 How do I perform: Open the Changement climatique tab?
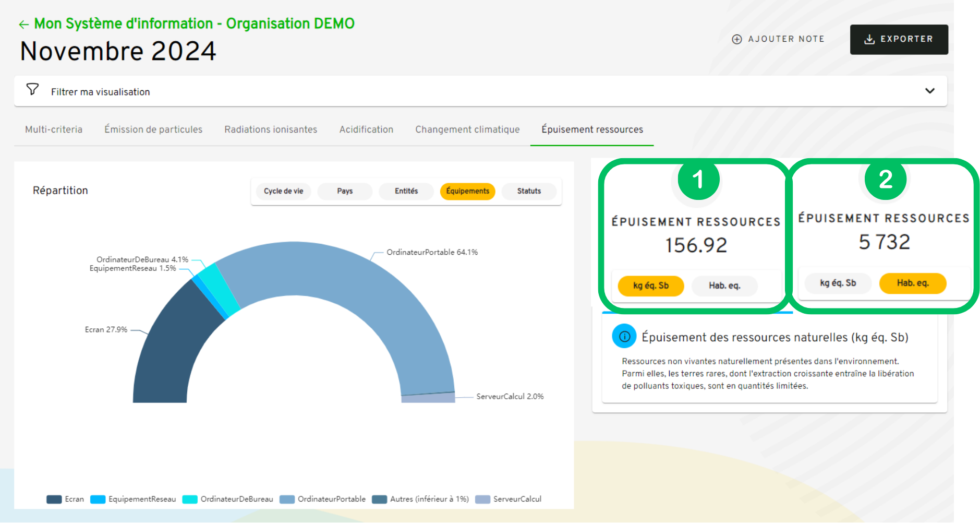click(467, 129)
